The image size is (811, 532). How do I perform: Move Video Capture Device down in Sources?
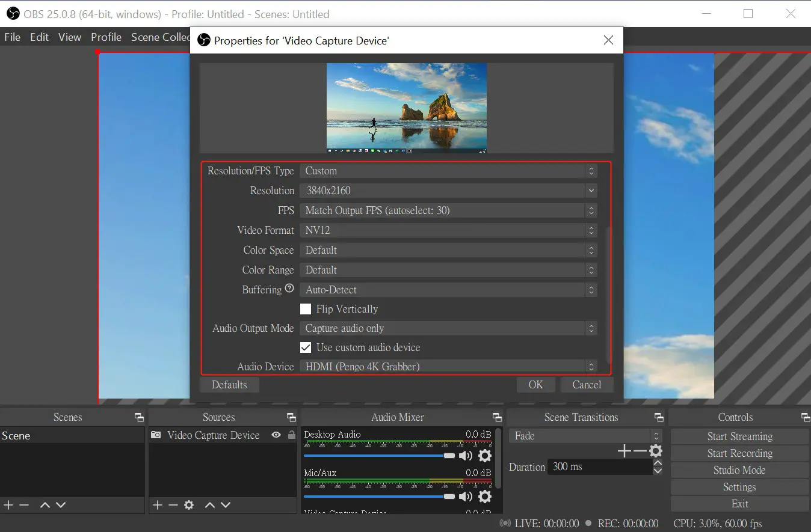(224, 505)
